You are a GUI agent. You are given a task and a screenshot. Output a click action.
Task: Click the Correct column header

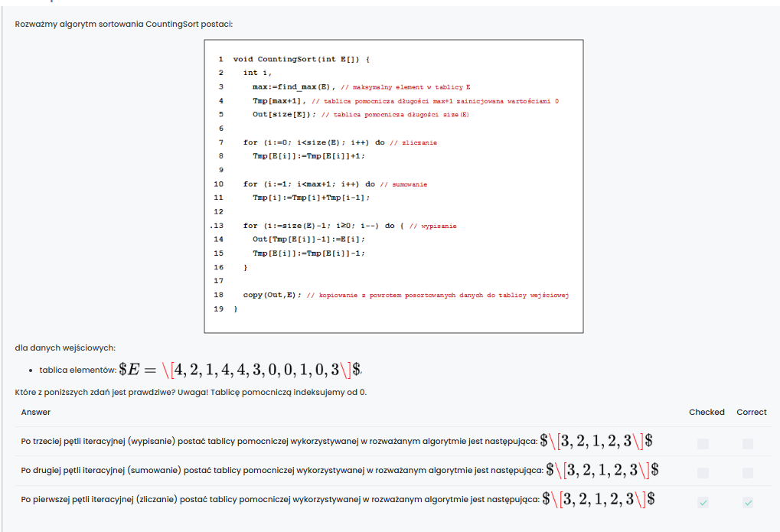coord(751,412)
